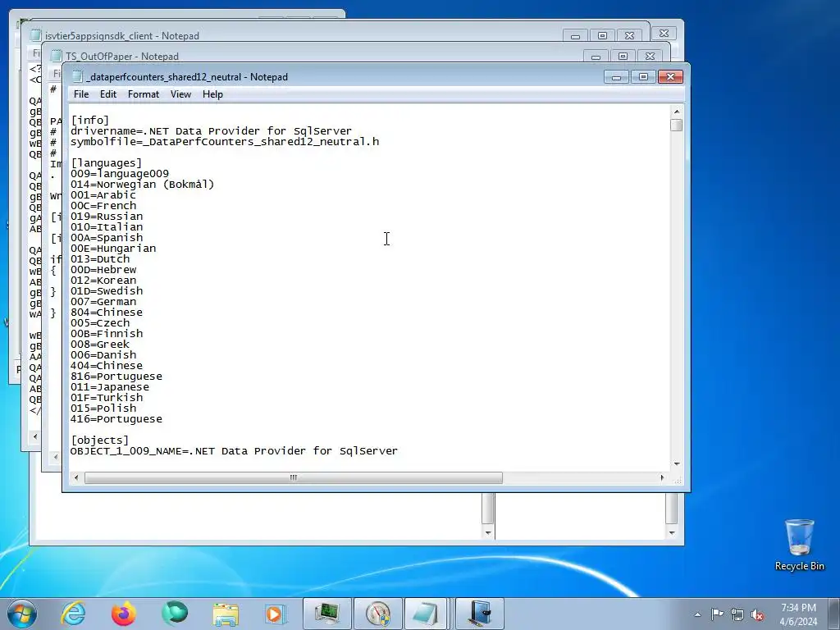
Task: Click the 804=Chinese line
Action: (x=107, y=313)
